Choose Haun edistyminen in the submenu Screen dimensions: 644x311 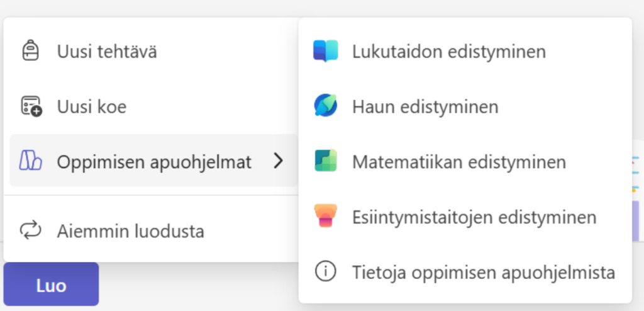click(x=425, y=107)
